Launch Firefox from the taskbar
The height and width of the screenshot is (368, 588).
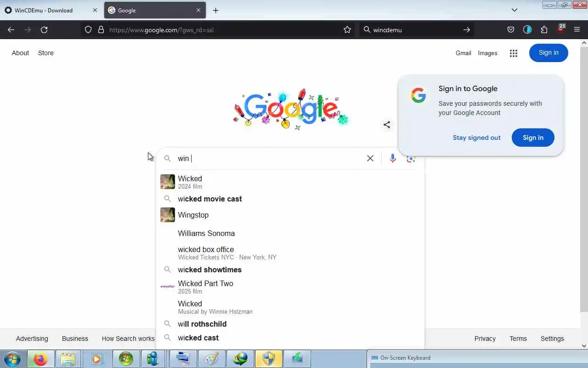click(x=40, y=359)
